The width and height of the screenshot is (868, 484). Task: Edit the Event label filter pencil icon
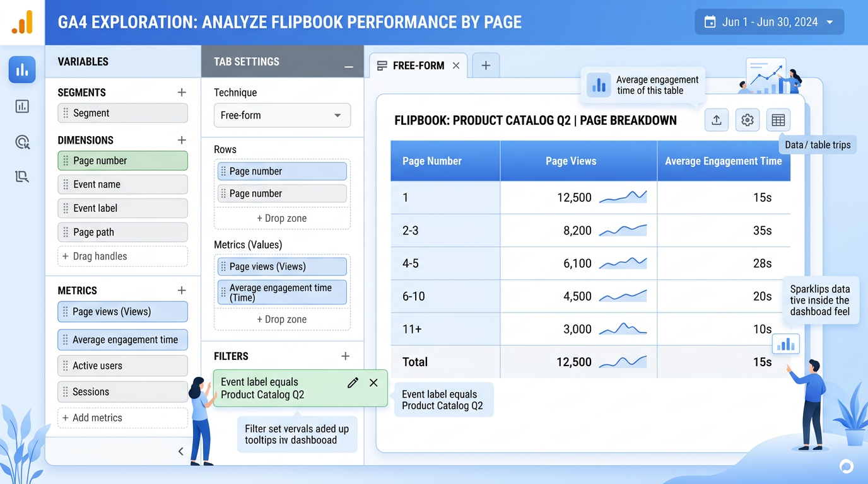pos(353,383)
